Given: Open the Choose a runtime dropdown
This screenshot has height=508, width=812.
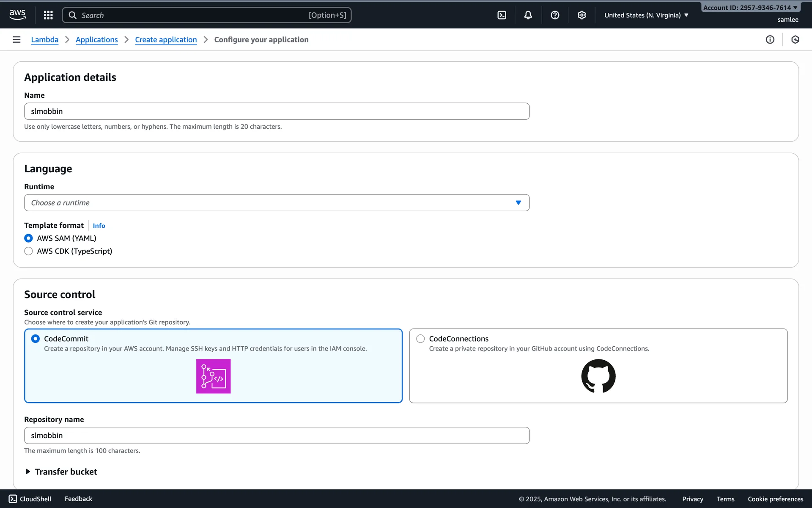Looking at the screenshot, I should 277,202.
